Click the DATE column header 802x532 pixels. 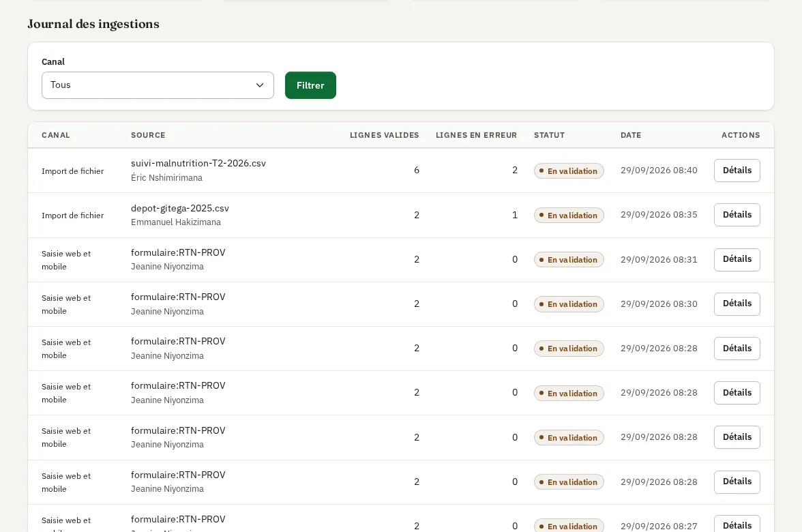click(x=631, y=135)
